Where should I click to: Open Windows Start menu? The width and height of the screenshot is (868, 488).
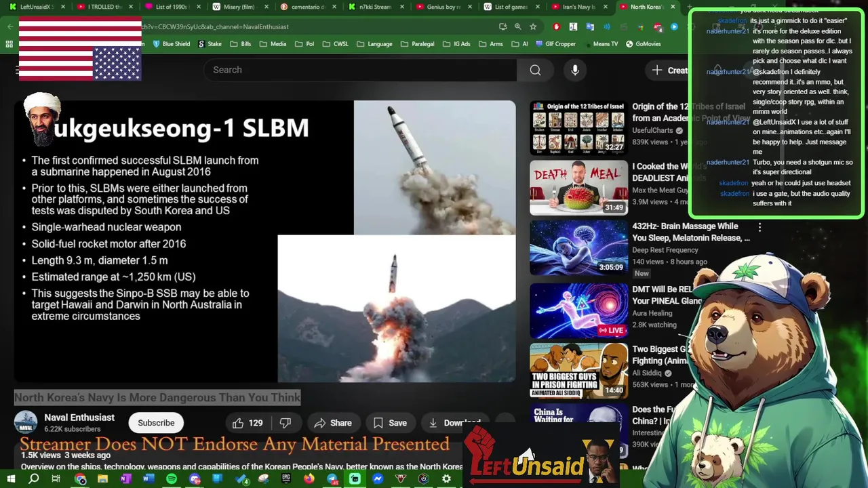10,479
